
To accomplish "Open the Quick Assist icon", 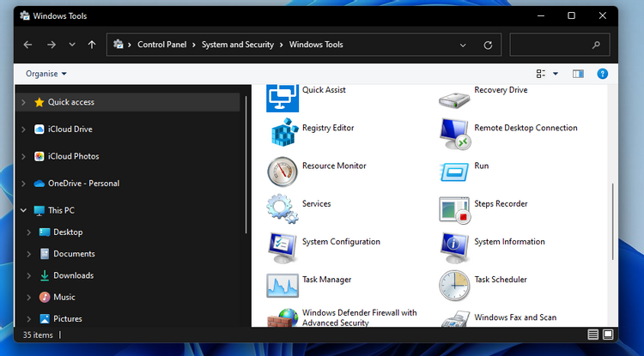I will tap(283, 99).
